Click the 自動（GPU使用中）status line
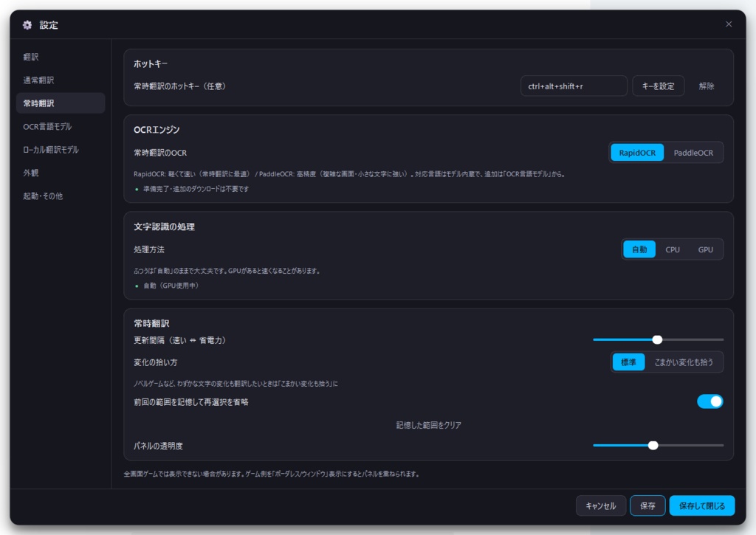 pos(171,286)
